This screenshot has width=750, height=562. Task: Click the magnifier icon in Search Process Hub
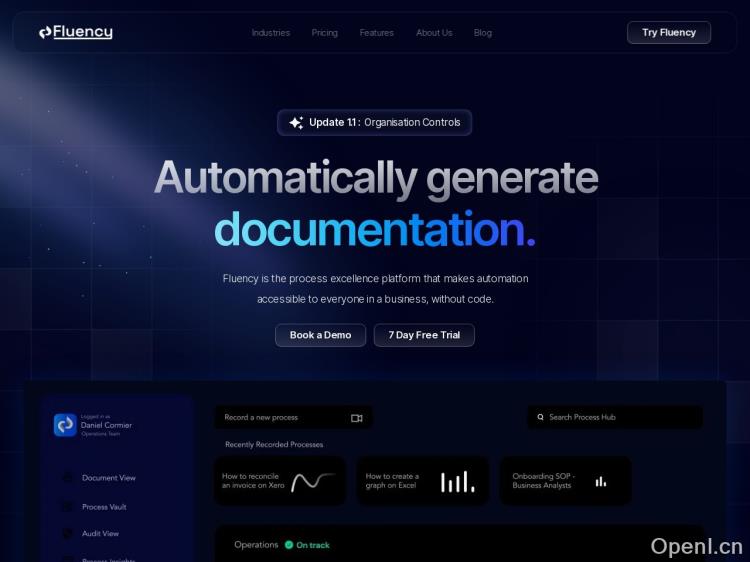(x=541, y=417)
